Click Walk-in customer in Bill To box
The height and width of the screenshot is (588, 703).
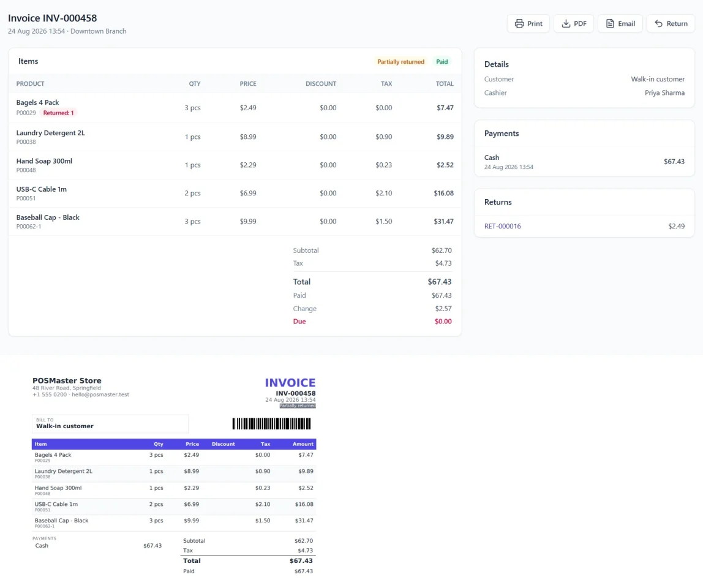point(64,426)
